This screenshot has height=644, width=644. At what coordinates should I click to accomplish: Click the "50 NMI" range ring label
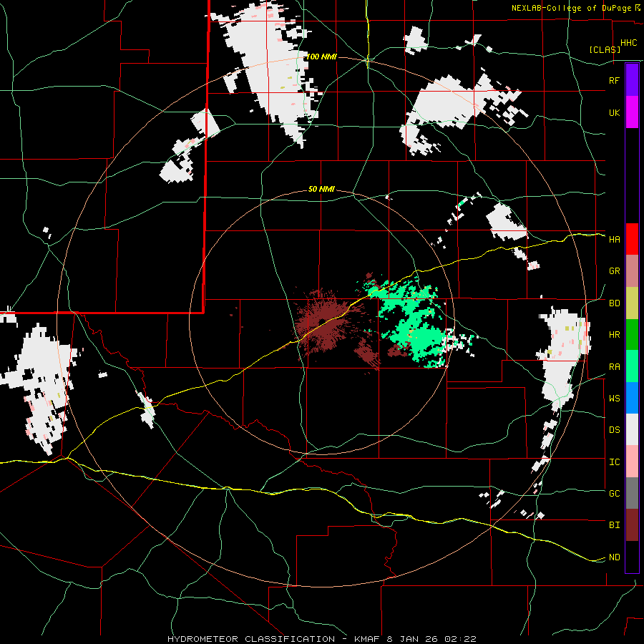click(321, 189)
